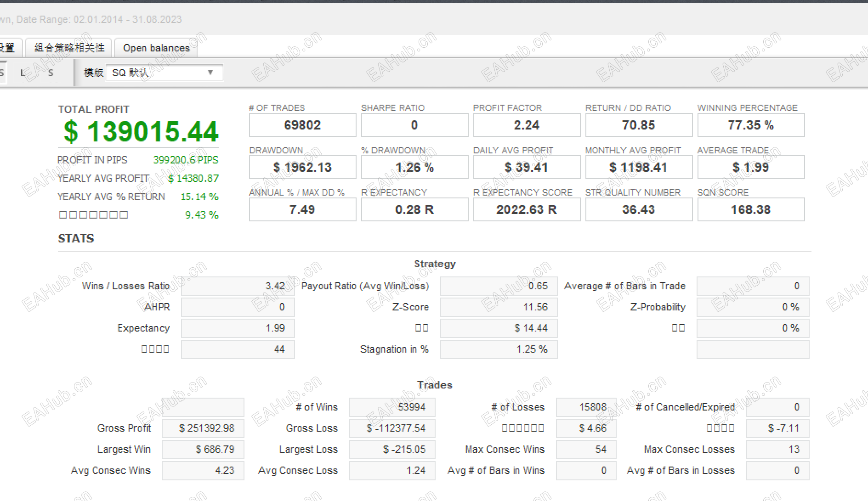Click the Payout Ratio value 0.65

pyautogui.click(x=499, y=286)
